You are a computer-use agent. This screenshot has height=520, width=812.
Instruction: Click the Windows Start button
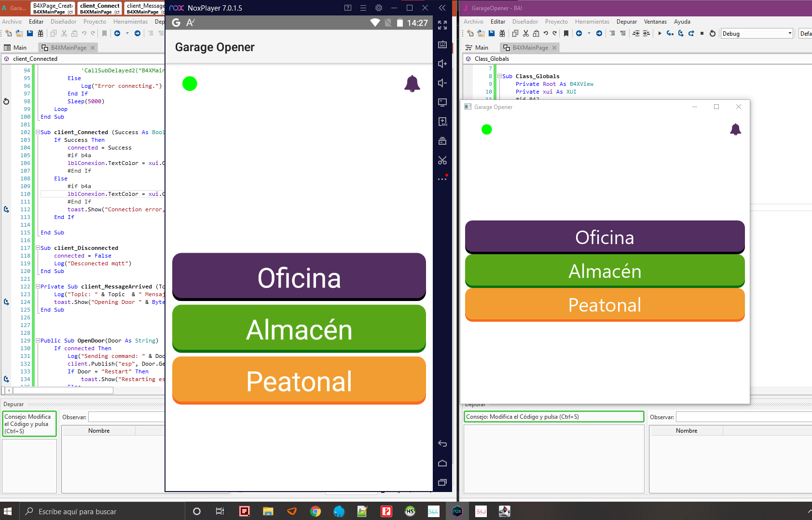(8, 511)
